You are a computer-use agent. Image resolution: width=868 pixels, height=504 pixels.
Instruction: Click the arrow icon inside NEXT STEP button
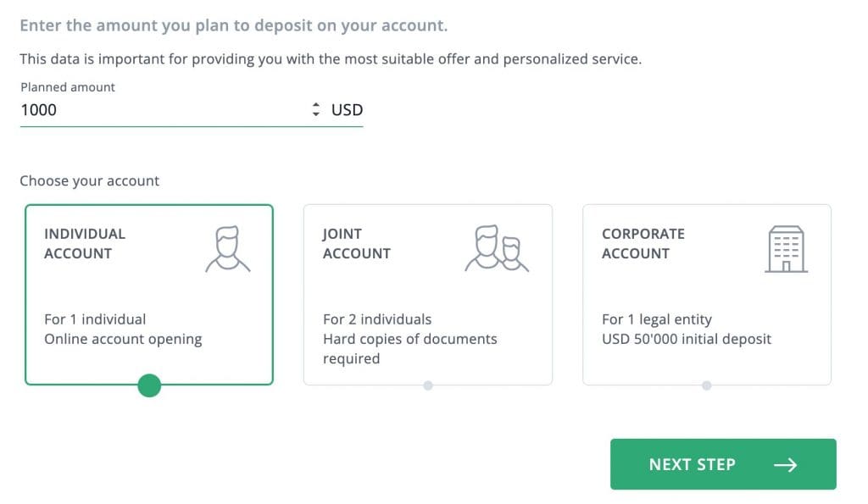click(x=785, y=464)
